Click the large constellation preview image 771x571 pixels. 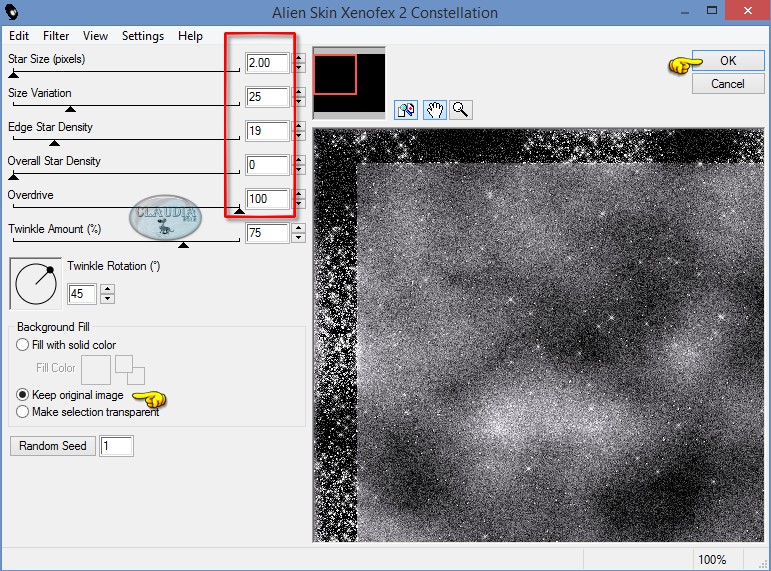[x=538, y=335]
